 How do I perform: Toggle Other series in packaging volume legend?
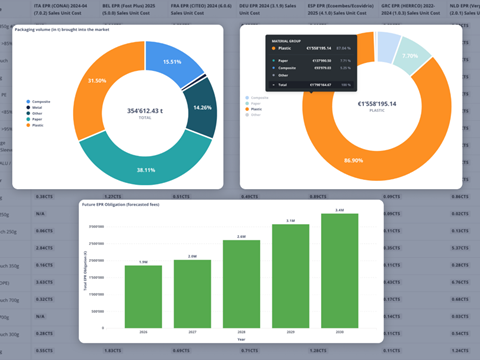(34, 113)
